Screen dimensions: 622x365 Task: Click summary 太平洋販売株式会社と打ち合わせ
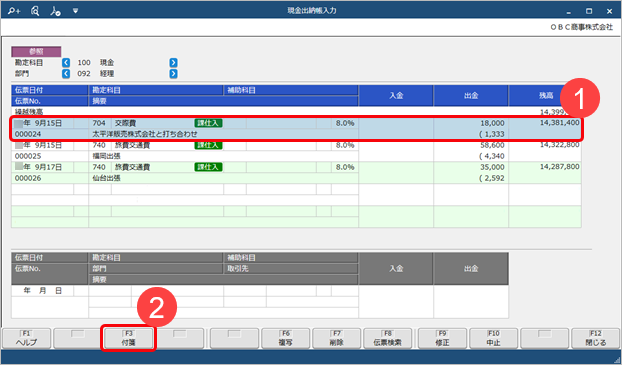pyautogui.click(x=145, y=134)
